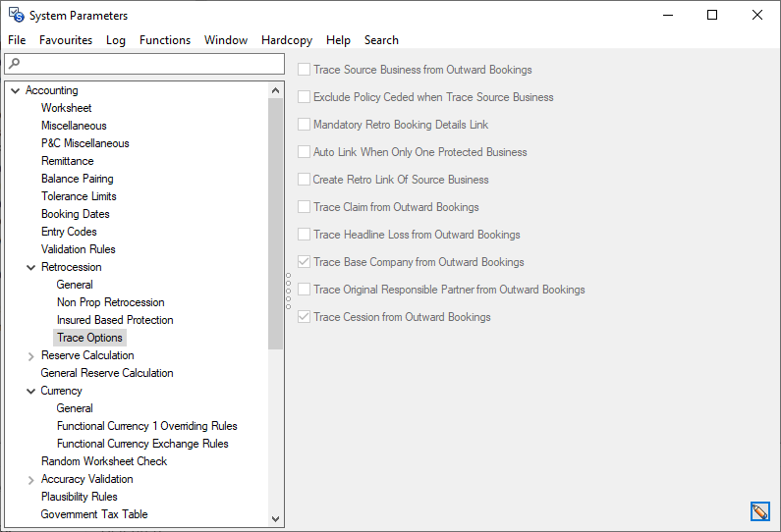Expand the Reserve Calculation node
Viewport: 781px width, 532px height.
click(x=31, y=355)
